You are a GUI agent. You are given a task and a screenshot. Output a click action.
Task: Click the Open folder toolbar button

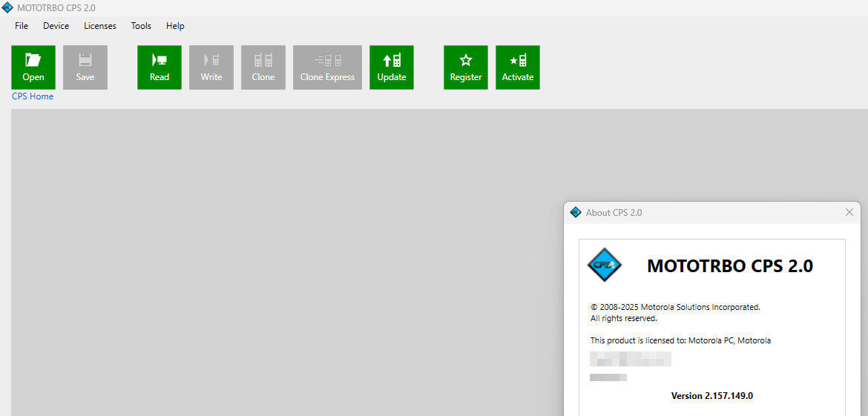click(33, 67)
